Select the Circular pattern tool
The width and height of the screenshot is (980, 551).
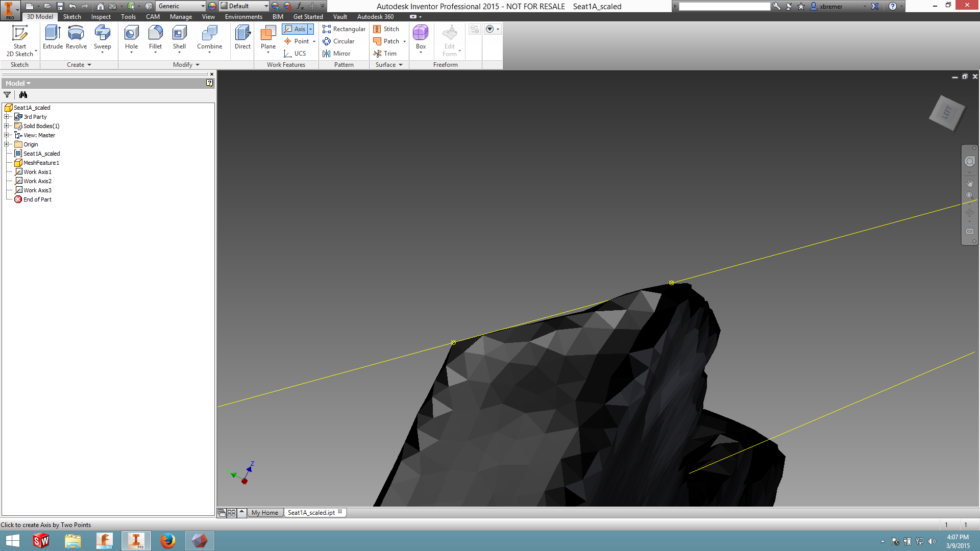coord(338,41)
